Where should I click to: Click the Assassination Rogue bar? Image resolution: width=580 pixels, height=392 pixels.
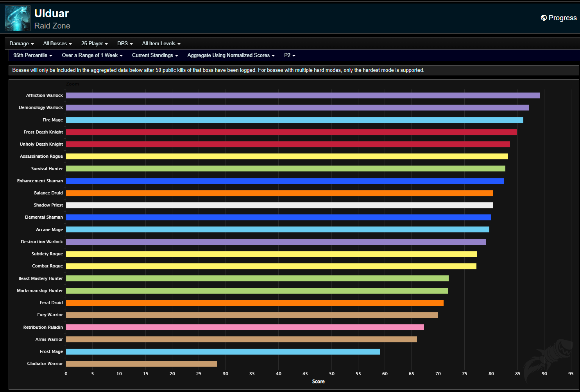point(287,157)
